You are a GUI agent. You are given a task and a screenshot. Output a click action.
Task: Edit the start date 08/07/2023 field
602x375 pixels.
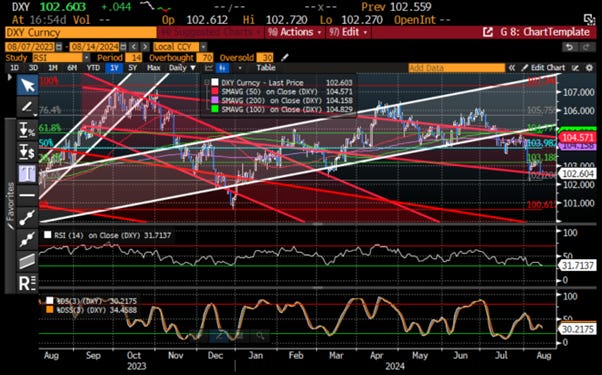tap(30, 47)
